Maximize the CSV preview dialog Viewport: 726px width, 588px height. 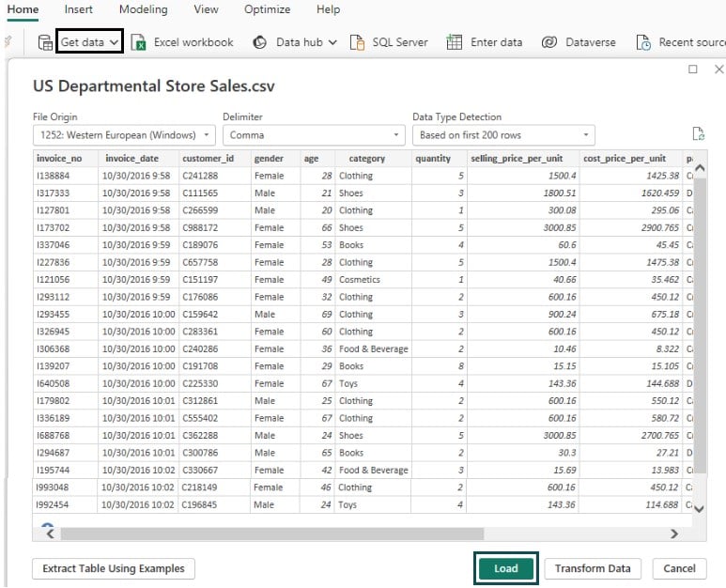(693, 69)
